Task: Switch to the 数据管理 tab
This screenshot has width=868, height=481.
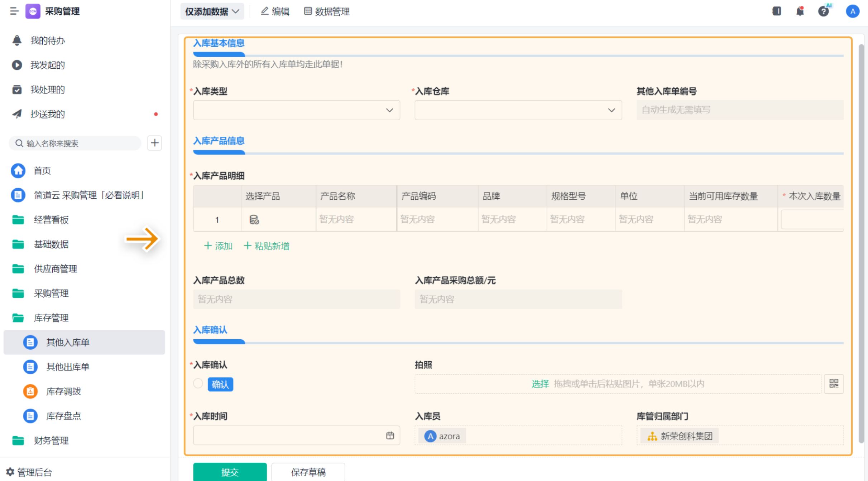Action: point(327,11)
